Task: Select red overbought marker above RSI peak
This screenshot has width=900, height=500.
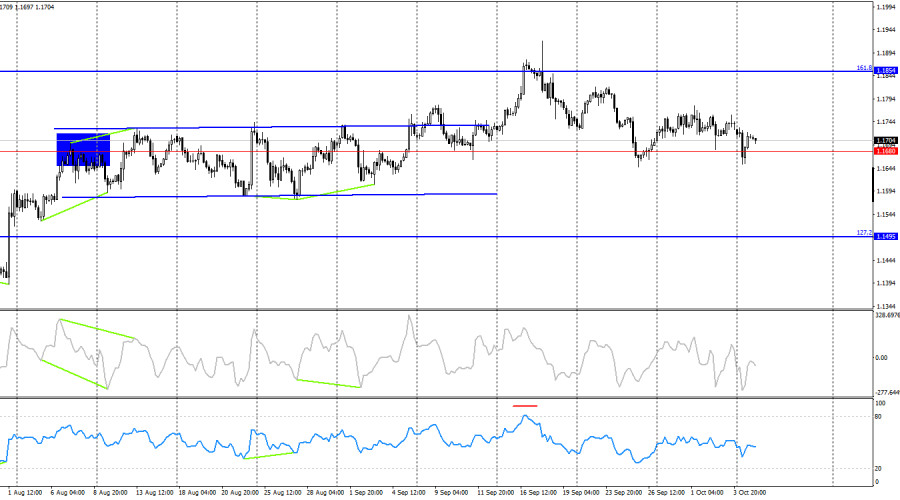Action: (x=525, y=406)
